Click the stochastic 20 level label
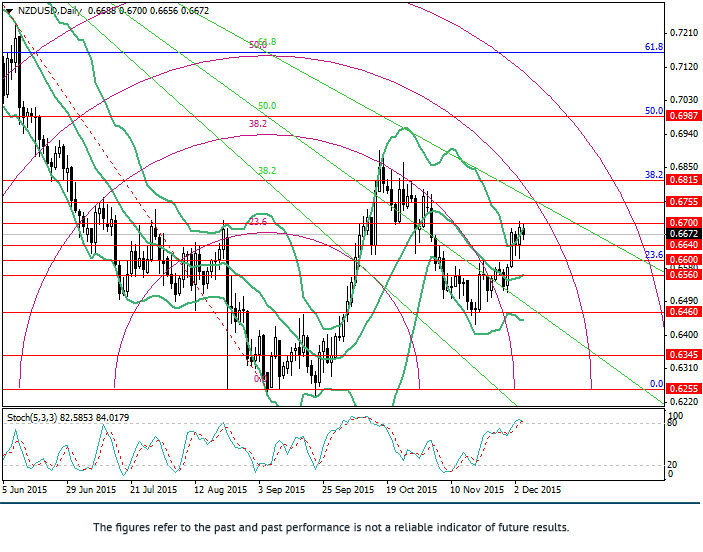 click(x=672, y=465)
